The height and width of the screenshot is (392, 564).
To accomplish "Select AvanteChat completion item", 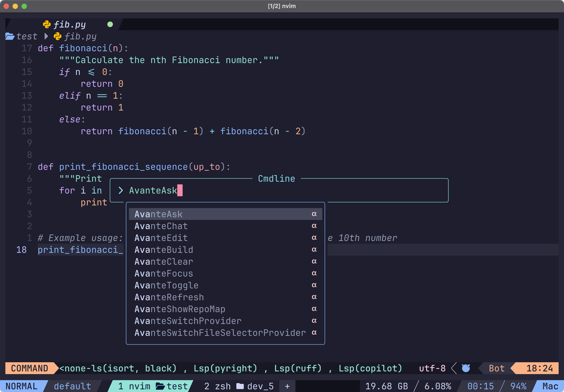I will 225,226.
